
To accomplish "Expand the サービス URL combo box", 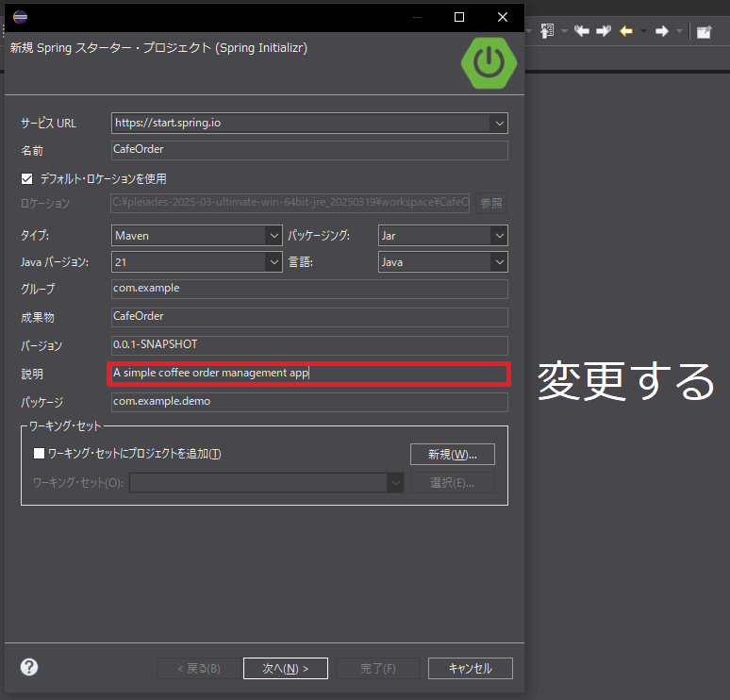I will pyautogui.click(x=499, y=124).
